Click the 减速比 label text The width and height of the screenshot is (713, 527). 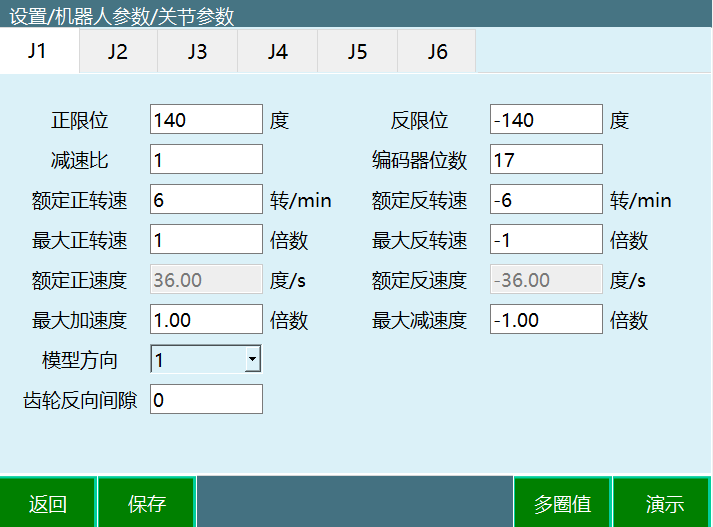80,161
